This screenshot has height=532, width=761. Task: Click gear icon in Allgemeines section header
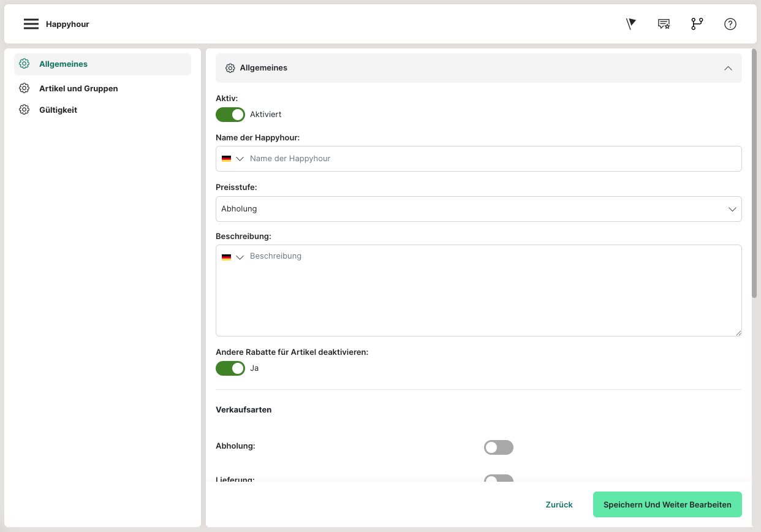click(230, 68)
